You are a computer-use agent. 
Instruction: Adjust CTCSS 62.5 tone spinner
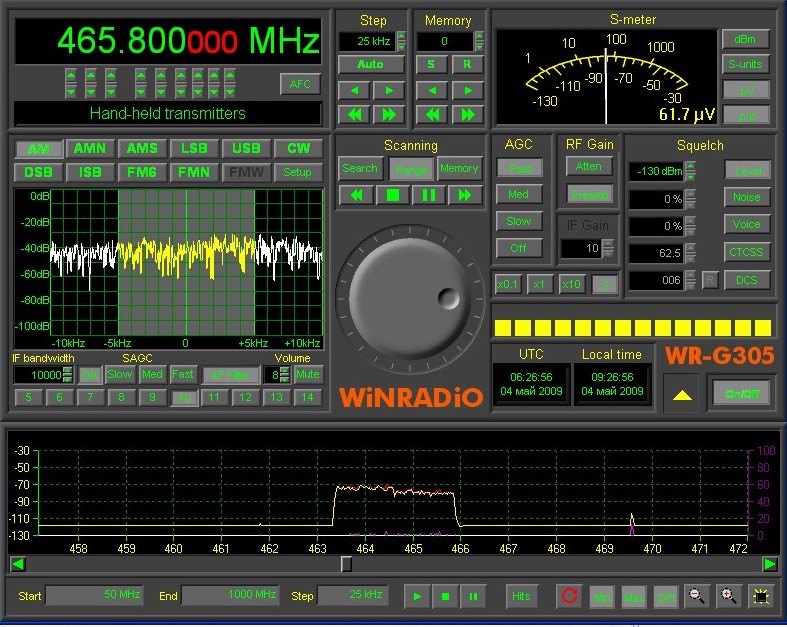(x=691, y=253)
